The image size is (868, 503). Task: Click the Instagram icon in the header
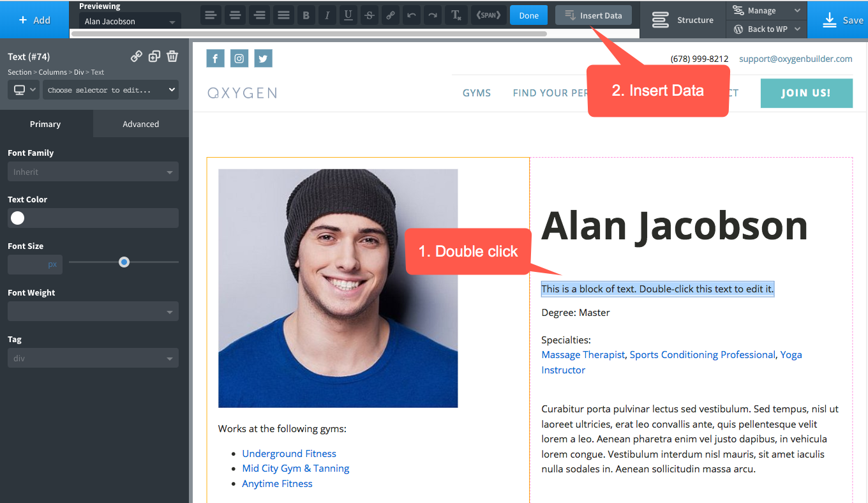239,59
